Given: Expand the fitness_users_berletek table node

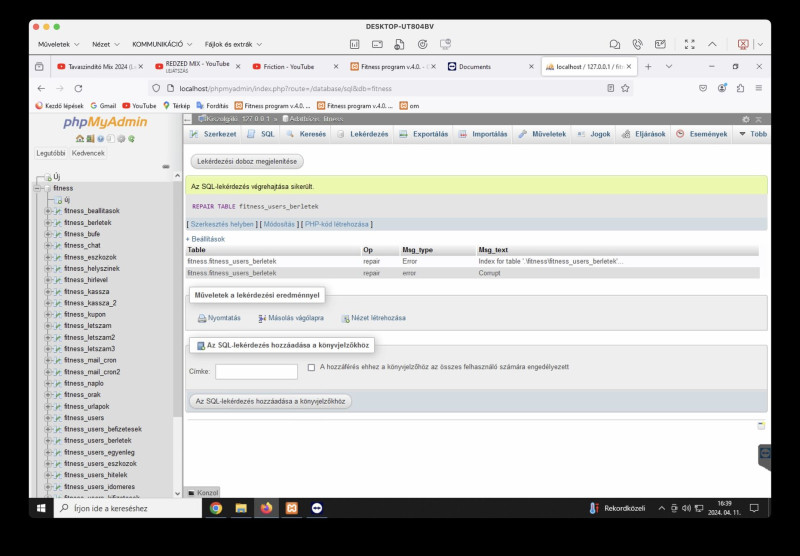Looking at the screenshot, I should (48, 441).
